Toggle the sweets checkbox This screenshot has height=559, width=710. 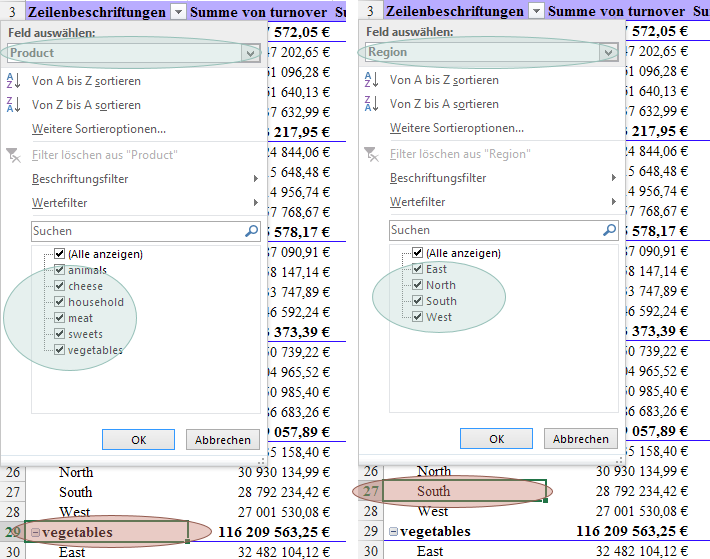click(x=60, y=334)
